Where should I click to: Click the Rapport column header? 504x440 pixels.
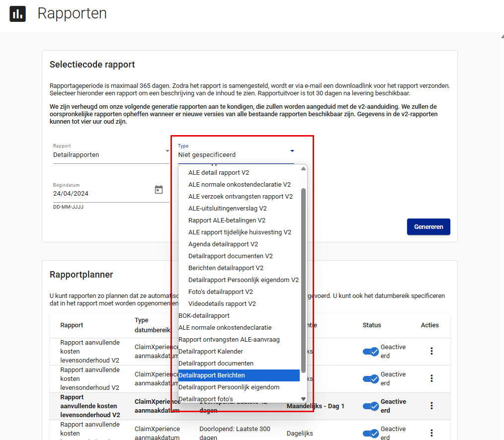[72, 325]
